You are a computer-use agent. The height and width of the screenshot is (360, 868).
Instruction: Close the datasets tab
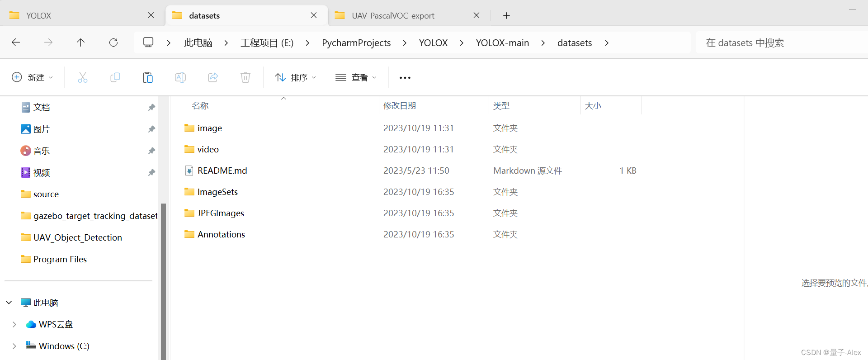[x=314, y=15]
